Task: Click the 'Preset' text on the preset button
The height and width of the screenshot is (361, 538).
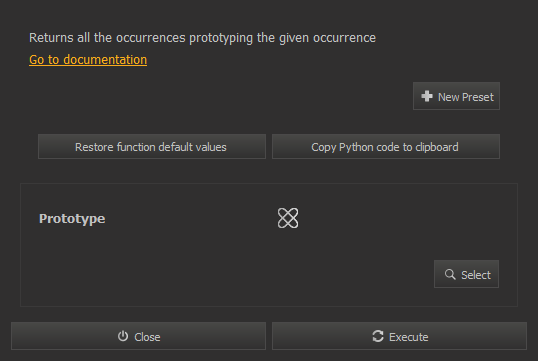Action: [x=478, y=97]
